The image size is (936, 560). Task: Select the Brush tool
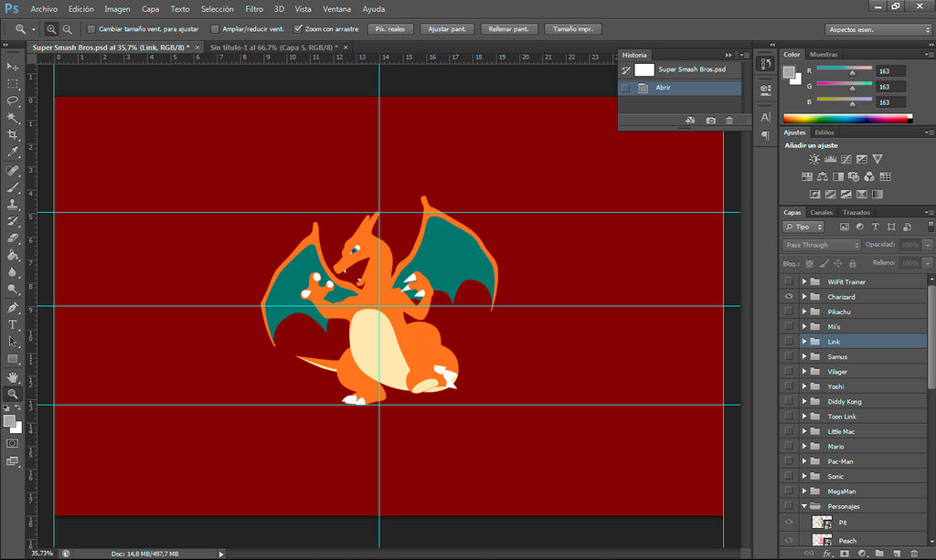coord(12,187)
